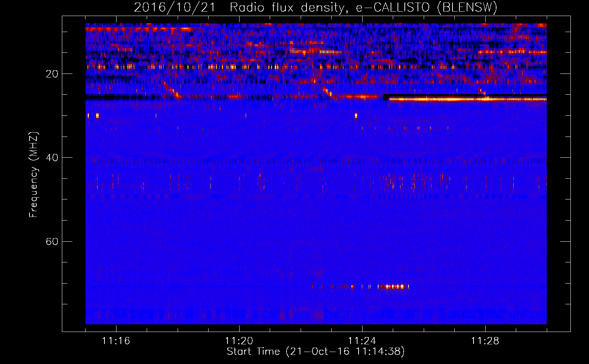Select the 11:28 time tick label
The image size is (589, 364).
tap(485, 341)
